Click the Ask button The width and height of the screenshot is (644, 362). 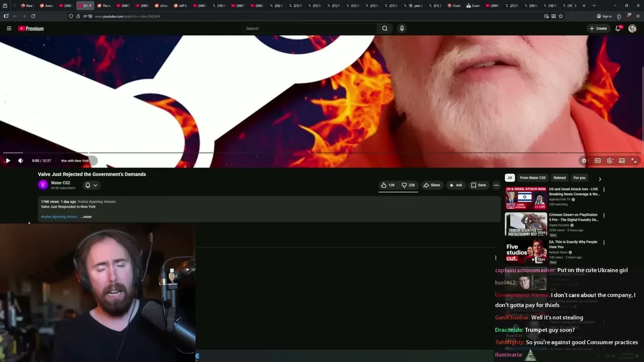coord(455,185)
